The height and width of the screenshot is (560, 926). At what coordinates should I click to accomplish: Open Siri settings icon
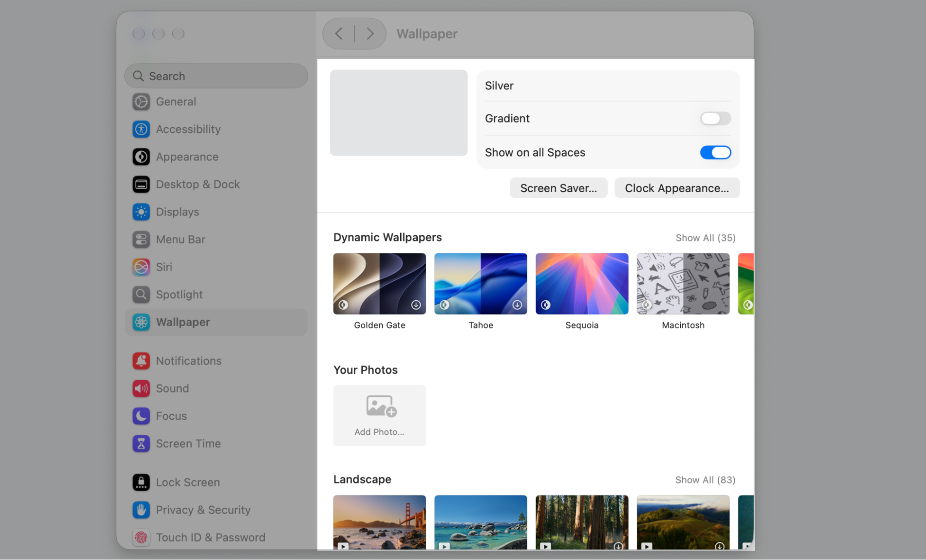[141, 267]
